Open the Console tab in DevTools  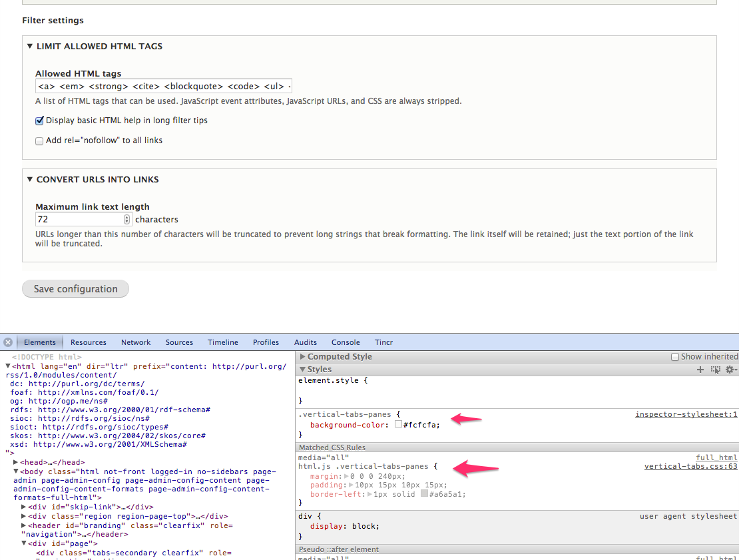coord(345,342)
